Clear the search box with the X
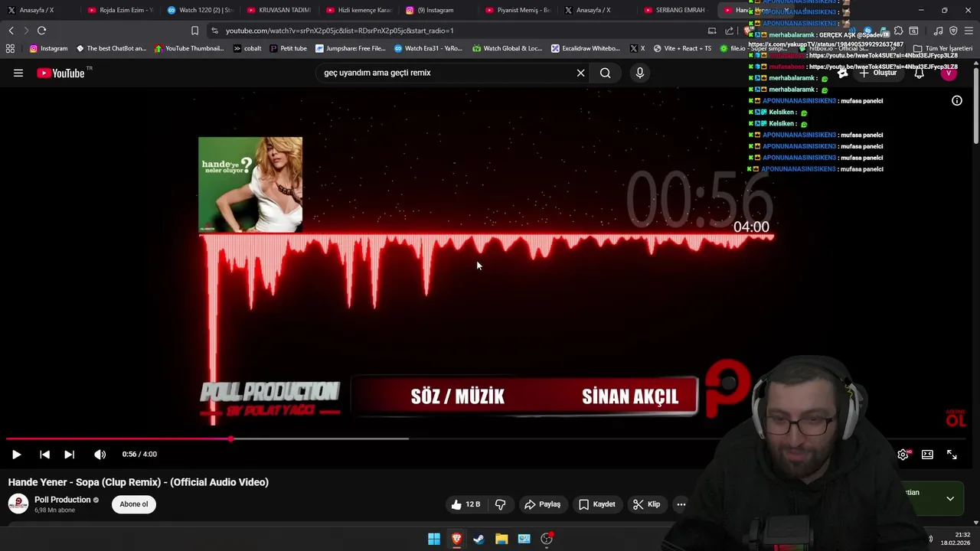Viewport: 980px width, 551px height. [580, 73]
